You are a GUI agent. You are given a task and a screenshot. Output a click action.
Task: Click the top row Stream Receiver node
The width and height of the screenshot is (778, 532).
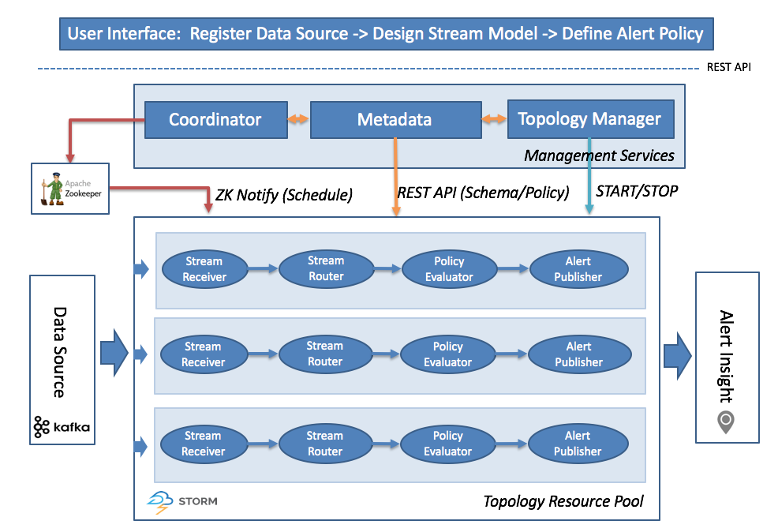[204, 269]
